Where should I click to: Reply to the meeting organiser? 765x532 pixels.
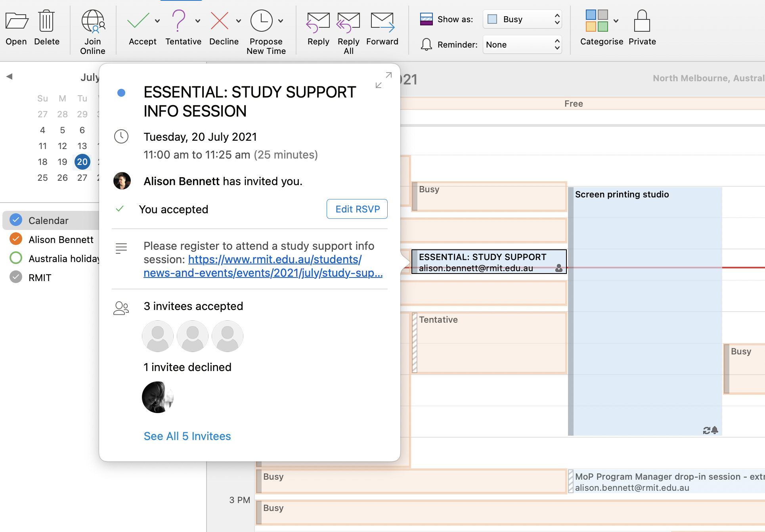[318, 28]
